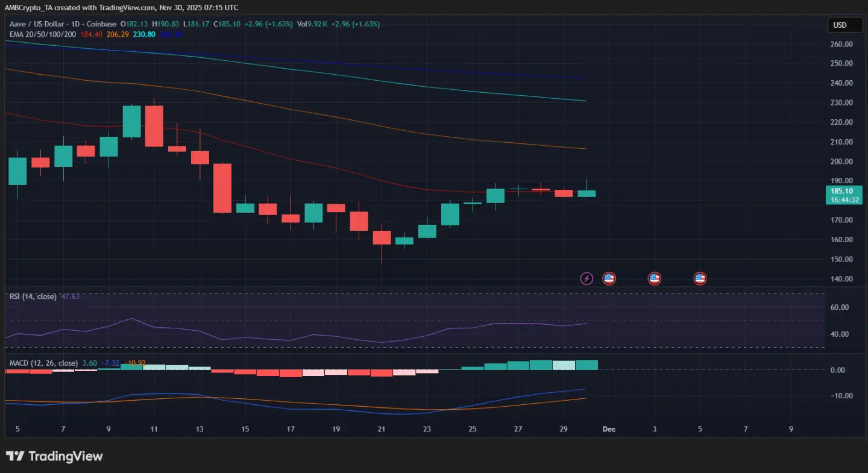Click the 140.00 price axis label
The width and height of the screenshot is (868, 473).
840,280
